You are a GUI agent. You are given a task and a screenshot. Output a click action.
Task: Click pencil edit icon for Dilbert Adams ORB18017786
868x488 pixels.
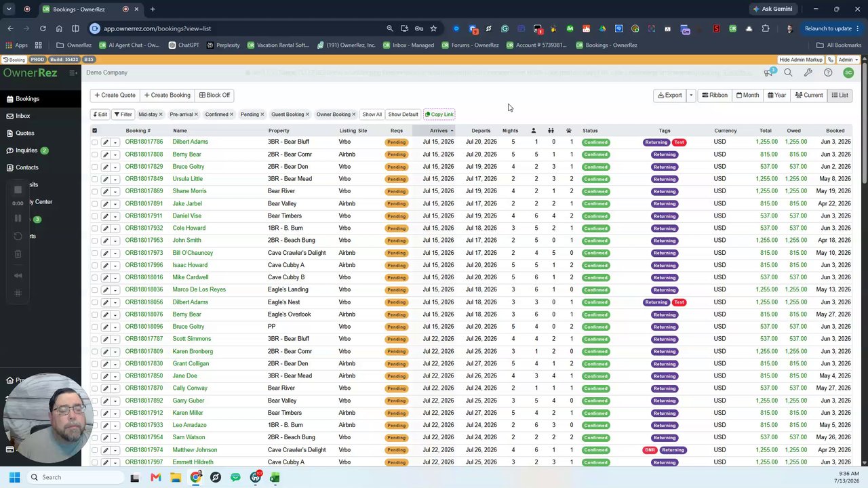105,142
